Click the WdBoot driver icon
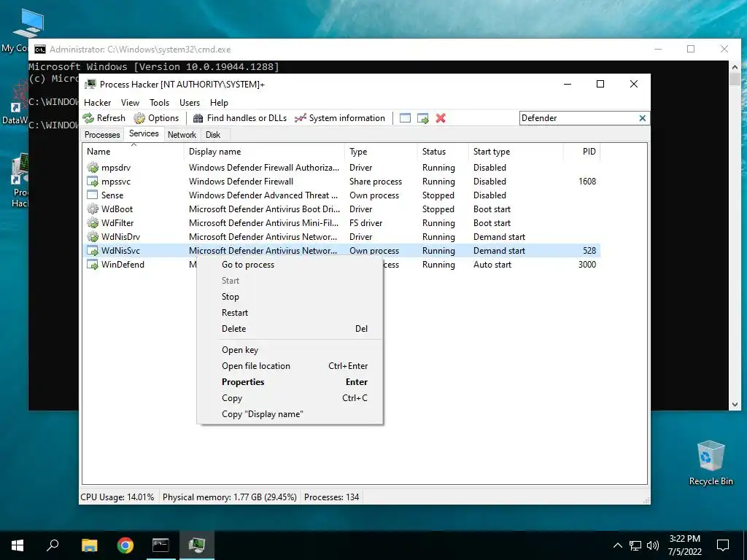Image resolution: width=747 pixels, height=560 pixels. point(93,209)
